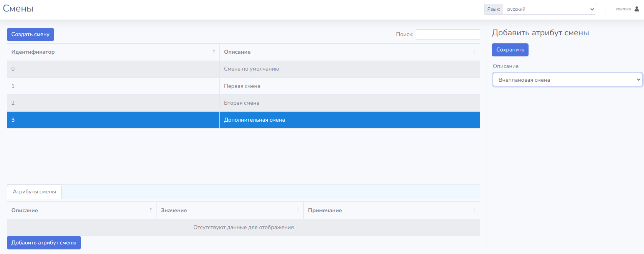Click the Идентификатор column header
This screenshot has height=254, width=644.
33,52
